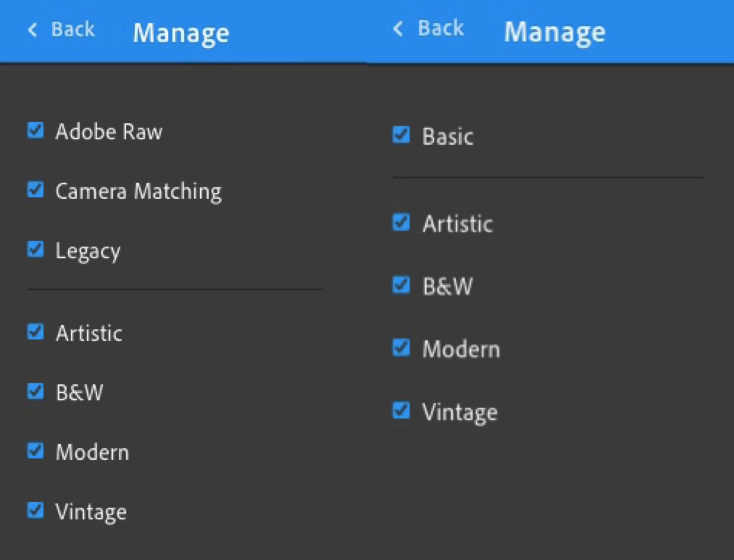Image resolution: width=734 pixels, height=560 pixels.
Task: Toggle Modern checkbox in the right panel
Action: 401,348
